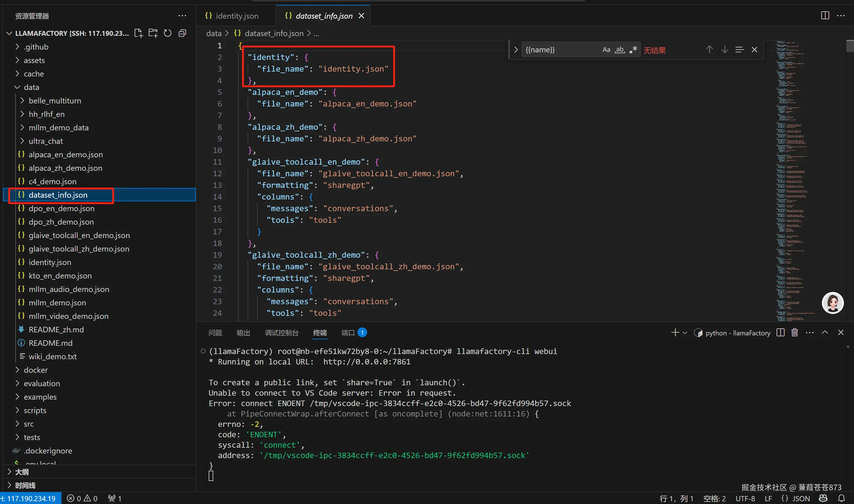854x504 pixels.
Task: Click the find input containing {{name}}
Action: tap(560, 50)
